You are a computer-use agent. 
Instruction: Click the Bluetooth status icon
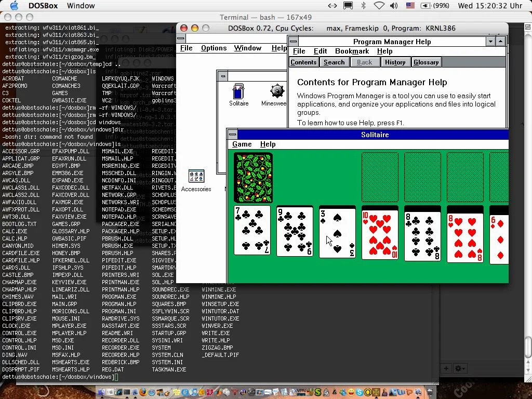tap(363, 5)
